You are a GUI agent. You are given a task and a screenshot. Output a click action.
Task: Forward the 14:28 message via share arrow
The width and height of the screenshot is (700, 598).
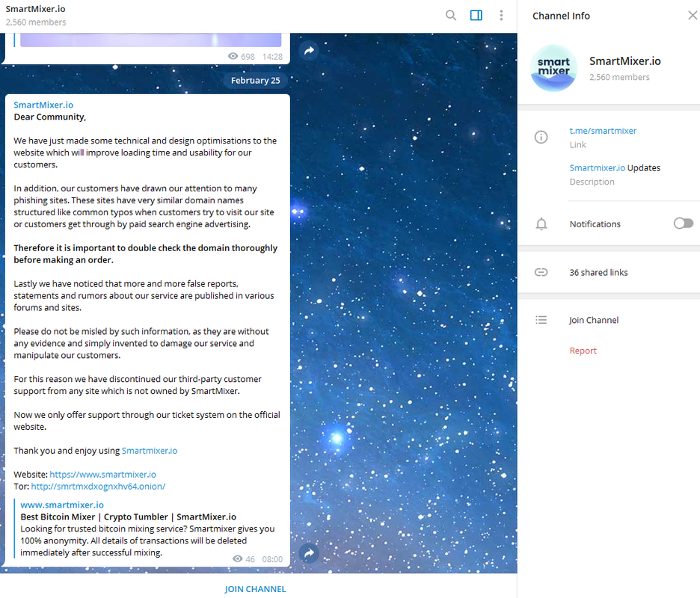309,50
